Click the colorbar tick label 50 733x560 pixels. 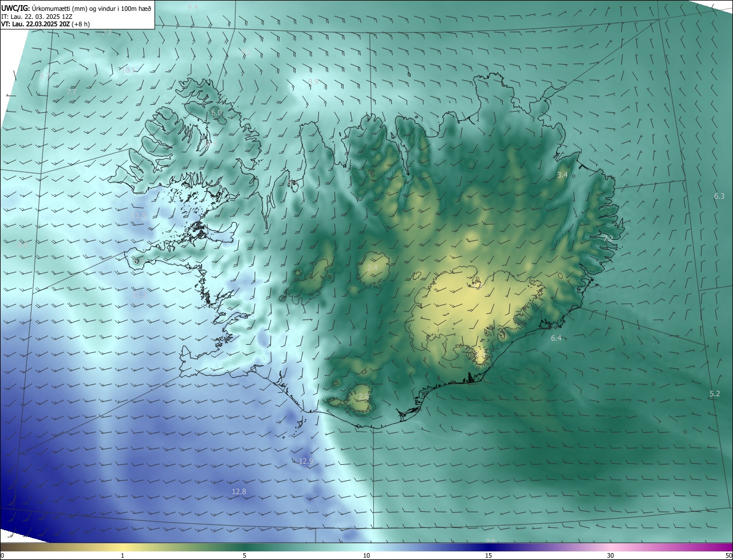[728, 555]
